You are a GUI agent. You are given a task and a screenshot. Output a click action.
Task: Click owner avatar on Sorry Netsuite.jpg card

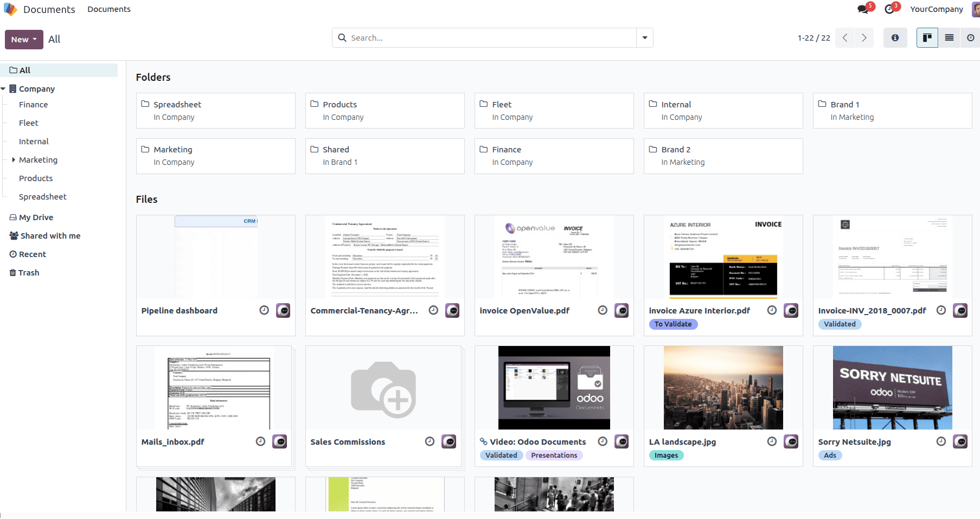(x=960, y=441)
